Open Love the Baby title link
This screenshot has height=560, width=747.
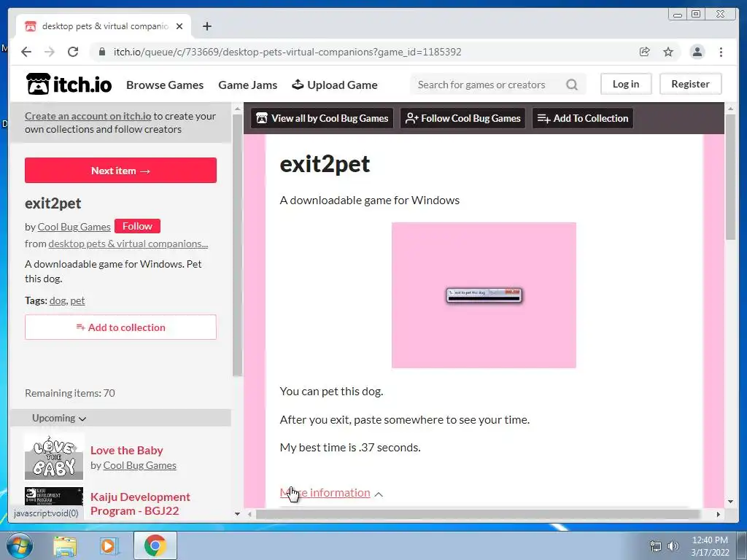[x=127, y=451]
